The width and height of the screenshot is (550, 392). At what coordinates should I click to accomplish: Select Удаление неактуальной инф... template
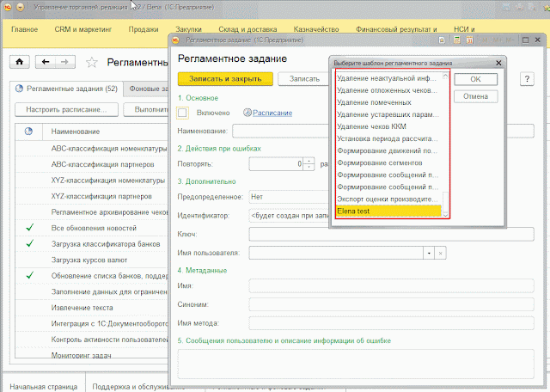coord(388,78)
